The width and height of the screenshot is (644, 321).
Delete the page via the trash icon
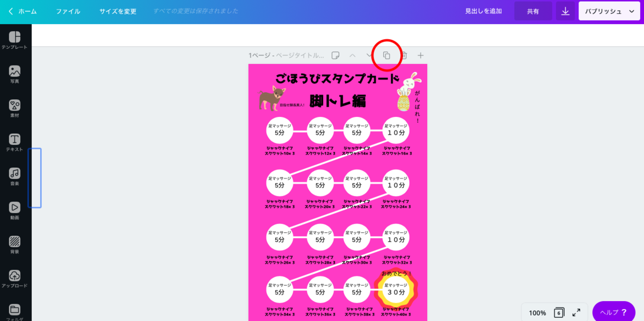[403, 55]
